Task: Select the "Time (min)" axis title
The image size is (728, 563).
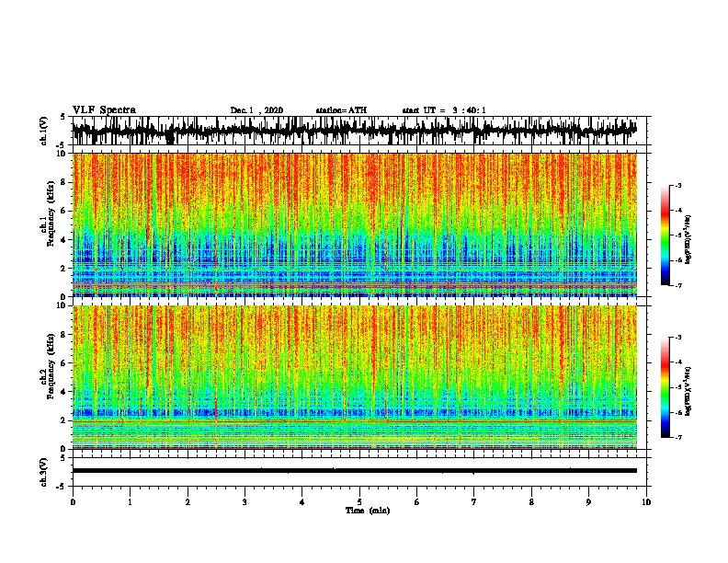Action: (368, 511)
